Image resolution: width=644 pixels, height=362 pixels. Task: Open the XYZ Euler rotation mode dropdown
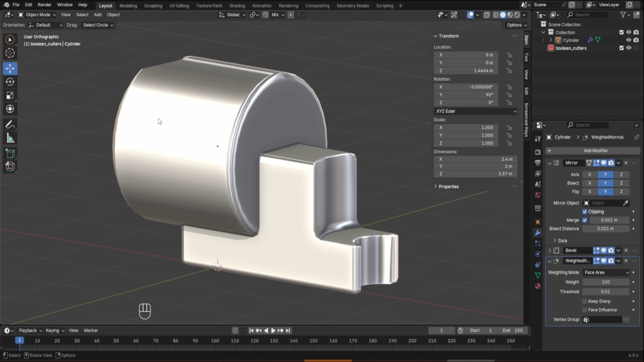point(475,111)
